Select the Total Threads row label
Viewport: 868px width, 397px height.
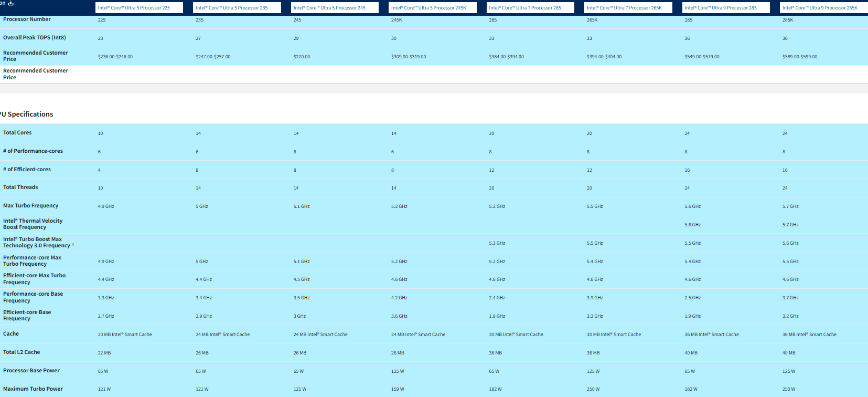click(x=20, y=187)
